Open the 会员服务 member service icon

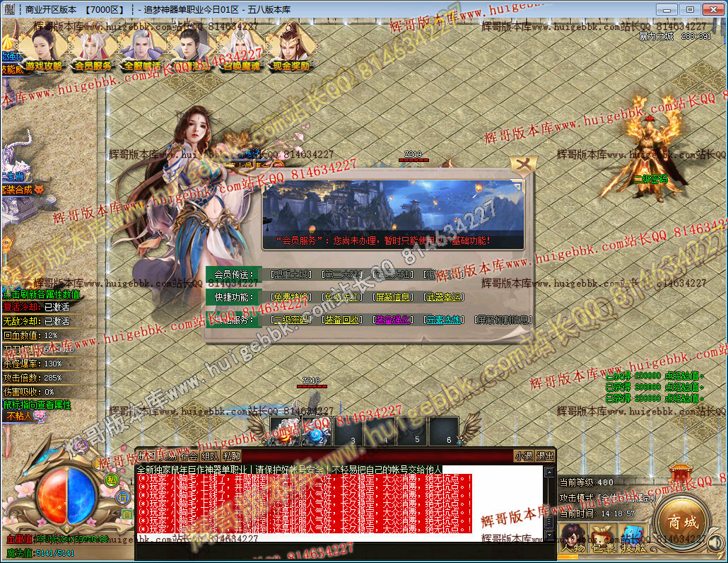tap(93, 49)
